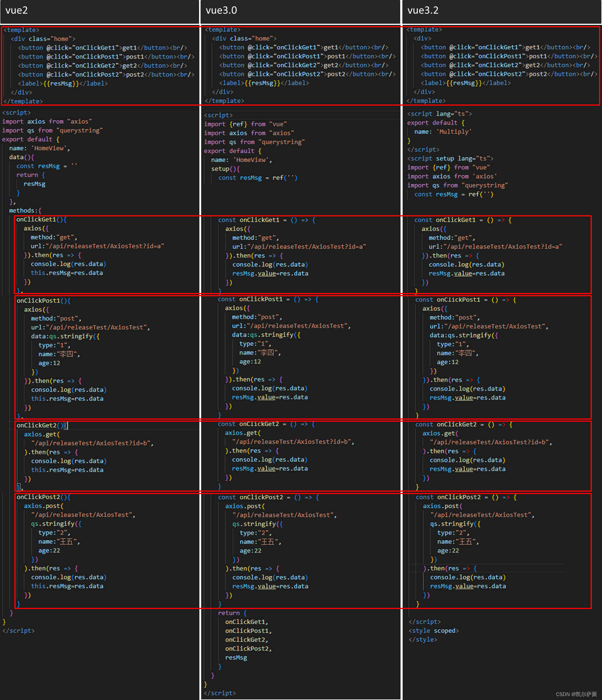This screenshot has height=700, width=602.
Task: Click 'age:12' in the vue2 column
Action: (x=49, y=363)
